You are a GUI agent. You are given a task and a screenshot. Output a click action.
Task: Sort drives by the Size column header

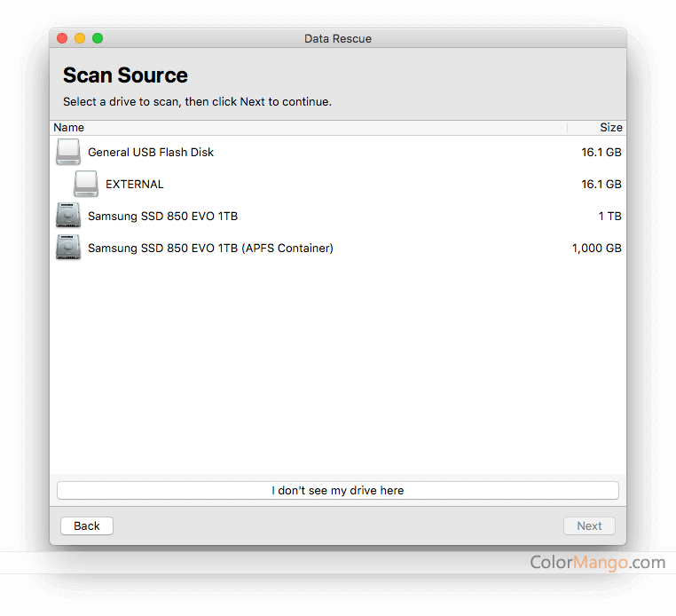(610, 128)
